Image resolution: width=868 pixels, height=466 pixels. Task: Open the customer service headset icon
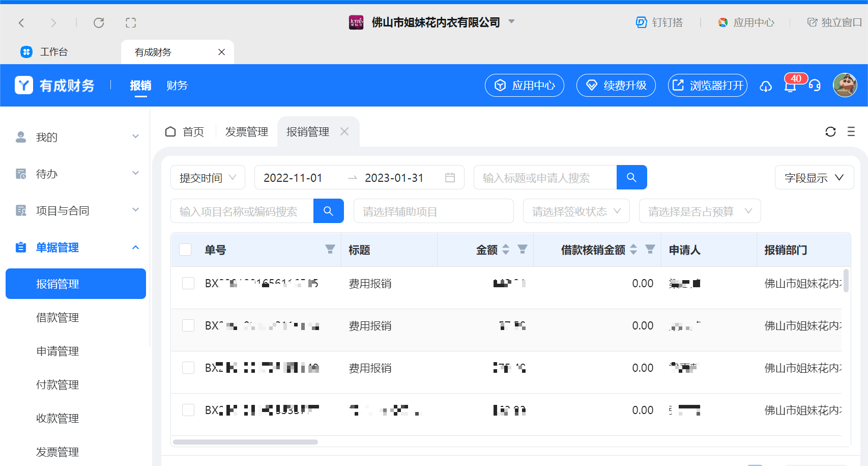[815, 86]
